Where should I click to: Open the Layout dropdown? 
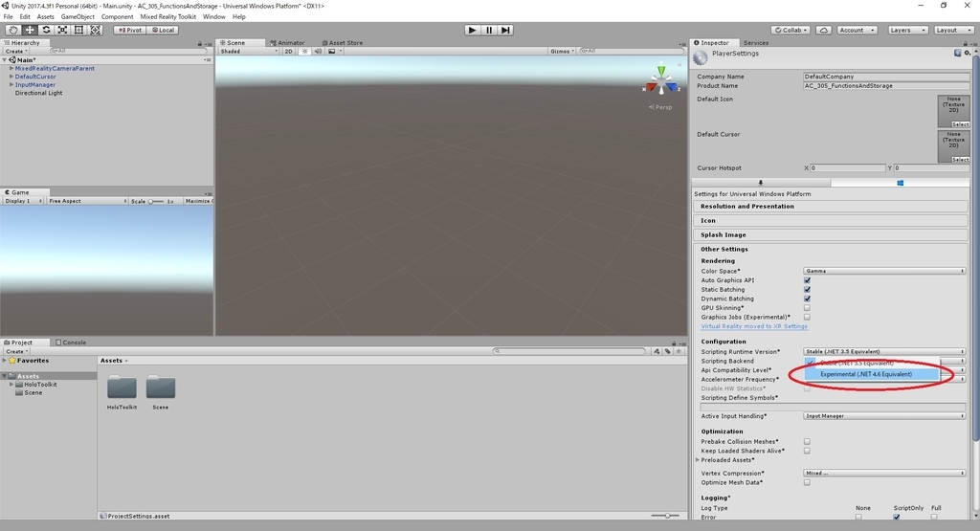tap(954, 30)
